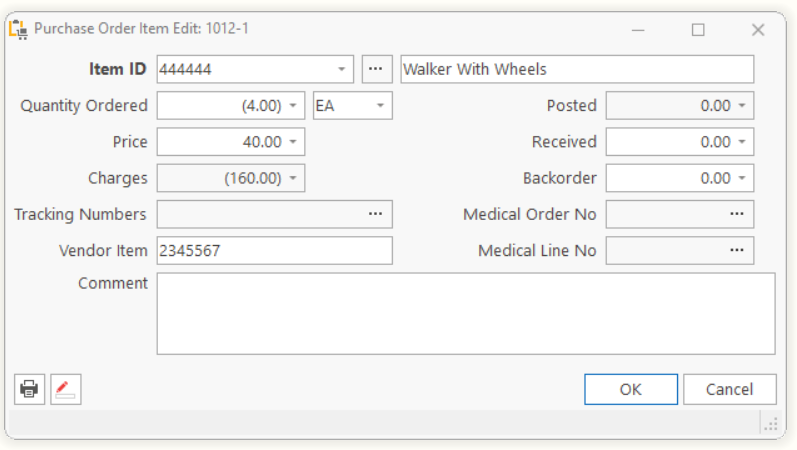Click the window resize grip
Image resolution: width=797 pixels, height=450 pixels.
[x=771, y=425]
